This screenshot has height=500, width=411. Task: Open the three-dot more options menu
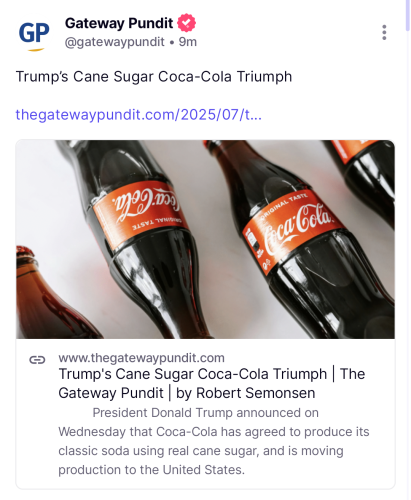384,32
